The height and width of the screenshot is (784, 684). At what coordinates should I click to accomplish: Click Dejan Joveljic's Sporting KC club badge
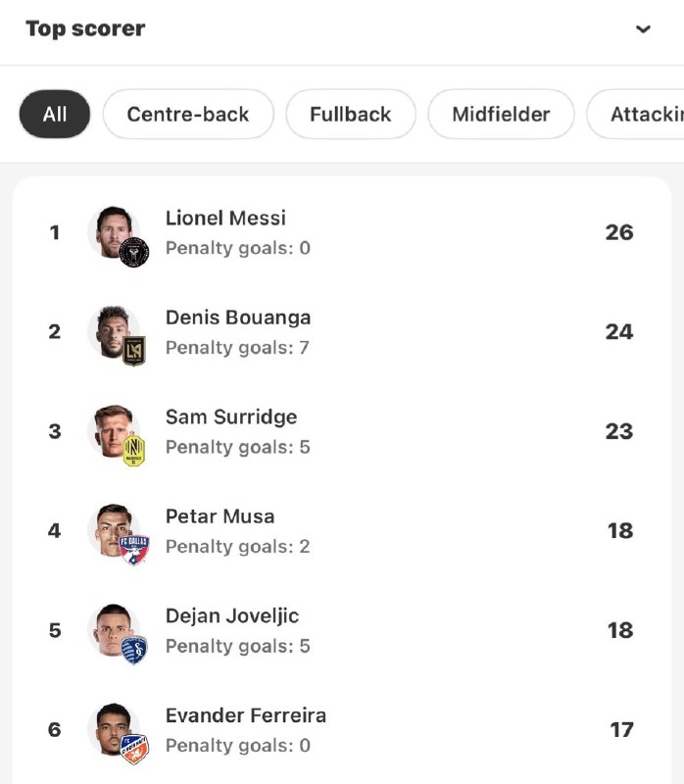click(x=134, y=650)
